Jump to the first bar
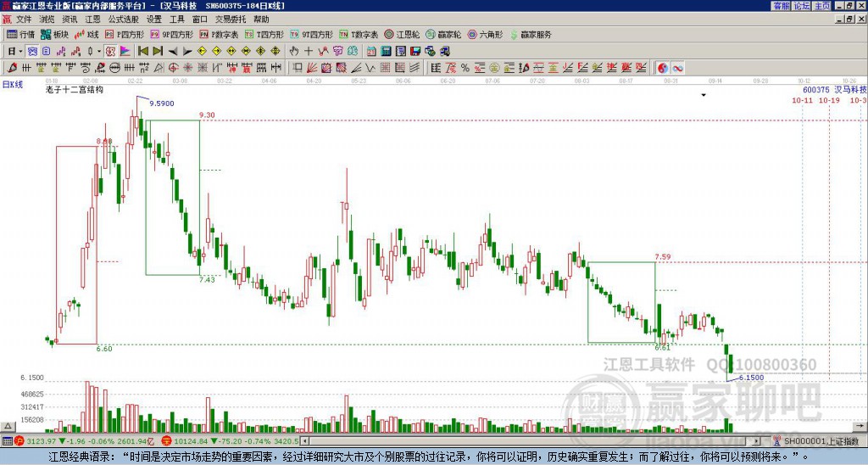 (142, 52)
